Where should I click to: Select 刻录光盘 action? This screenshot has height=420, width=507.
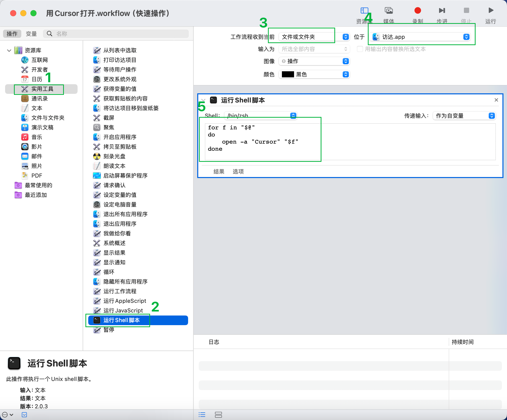[x=114, y=156]
